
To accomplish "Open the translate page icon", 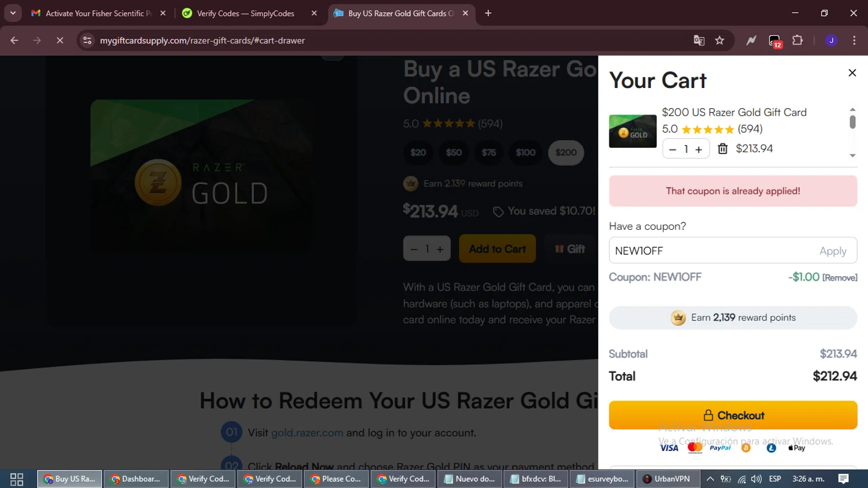I will click(699, 41).
